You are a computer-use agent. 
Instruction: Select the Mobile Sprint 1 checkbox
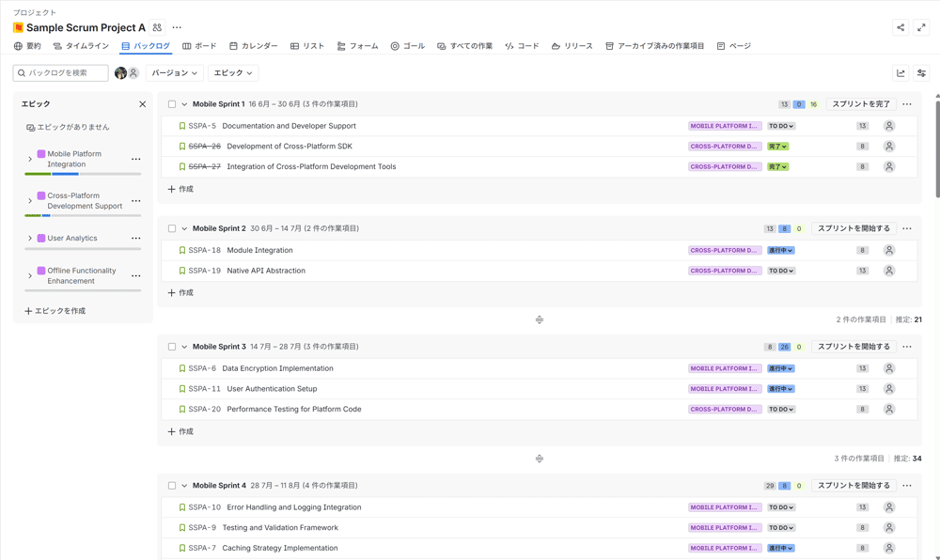tap(172, 104)
